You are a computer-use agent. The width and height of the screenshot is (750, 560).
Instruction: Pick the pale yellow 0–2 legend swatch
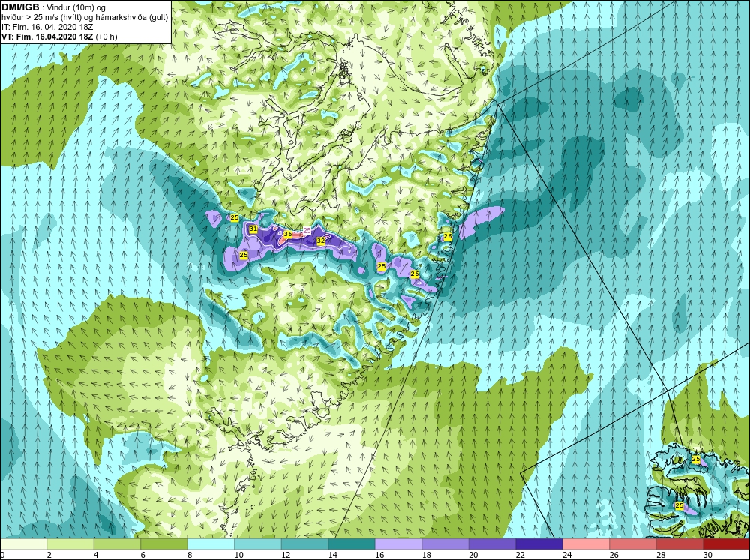click(23, 544)
